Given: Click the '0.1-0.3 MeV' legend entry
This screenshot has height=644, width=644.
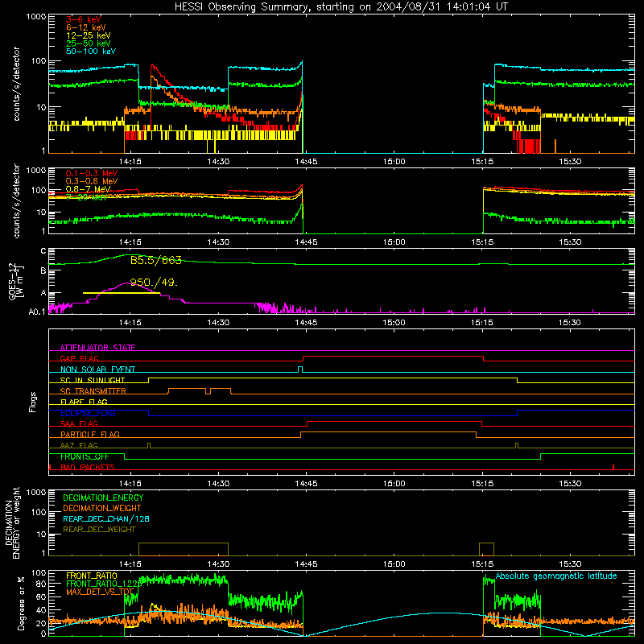Looking at the screenshot, I should [x=92, y=173].
